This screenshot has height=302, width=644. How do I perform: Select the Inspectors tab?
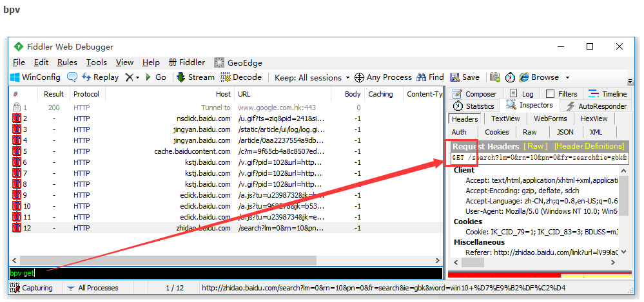530,105
